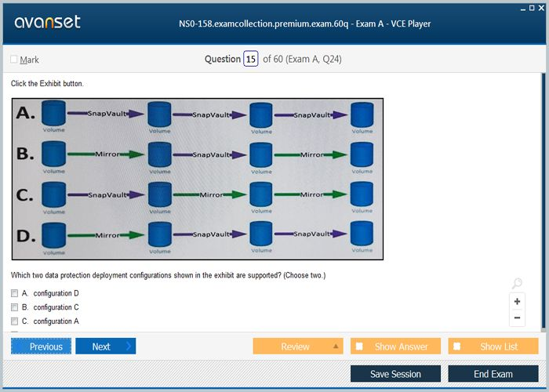Click the vertical scrollbar on the right
Viewport: 549px width, 392px height.
point(543,201)
